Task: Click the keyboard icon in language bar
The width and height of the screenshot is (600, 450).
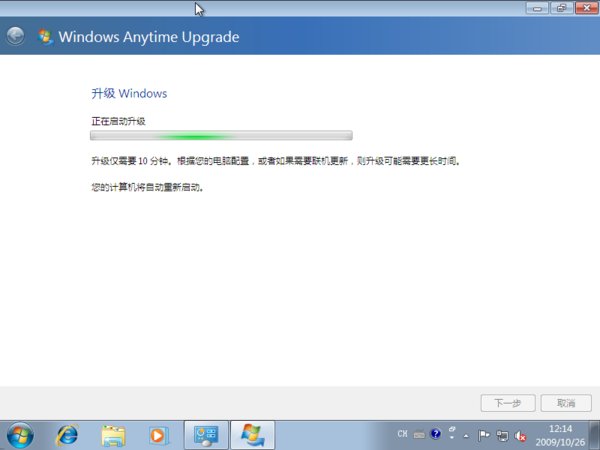Action: [x=419, y=435]
